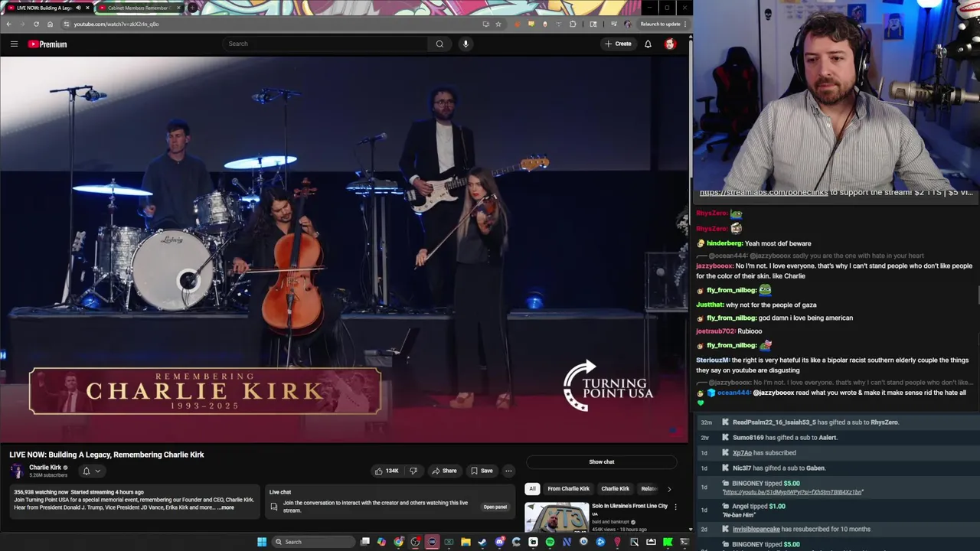Open Solo In Ukraine's Front Line City thumbnail
Screen dimensions: 980x551
coord(557,517)
